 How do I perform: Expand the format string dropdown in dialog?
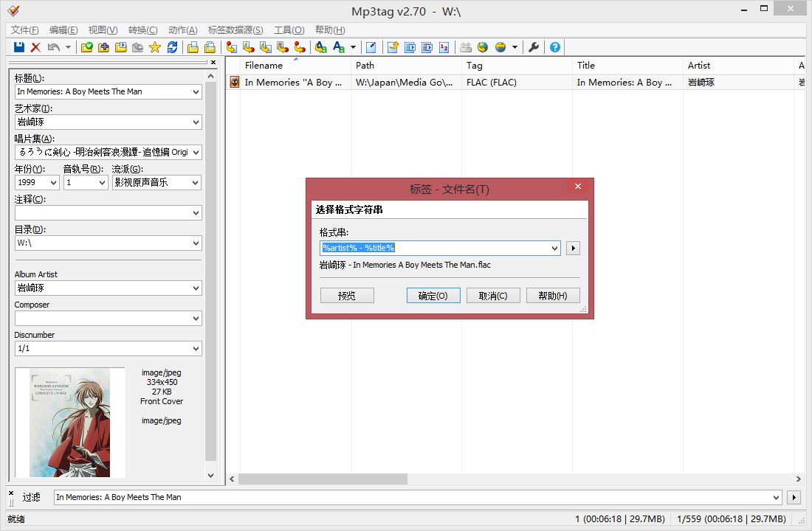click(554, 249)
